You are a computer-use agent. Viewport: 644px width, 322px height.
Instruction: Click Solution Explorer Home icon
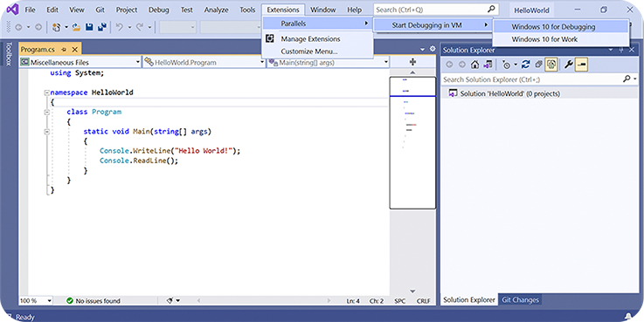click(x=474, y=65)
